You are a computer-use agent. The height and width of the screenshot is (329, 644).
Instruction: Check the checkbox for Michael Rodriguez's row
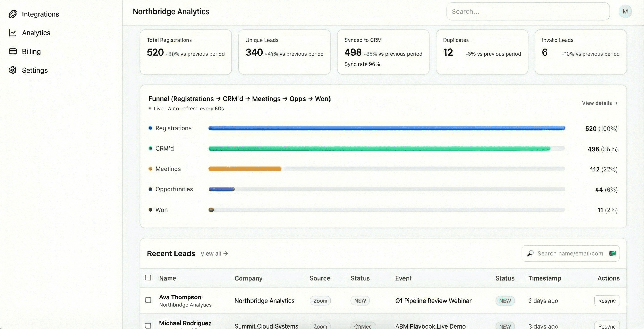coord(148,325)
